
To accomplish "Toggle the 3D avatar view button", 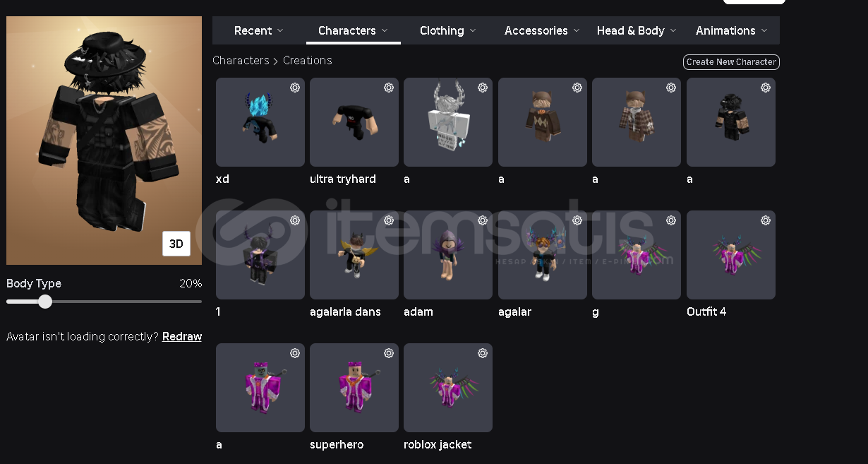I will [x=176, y=244].
